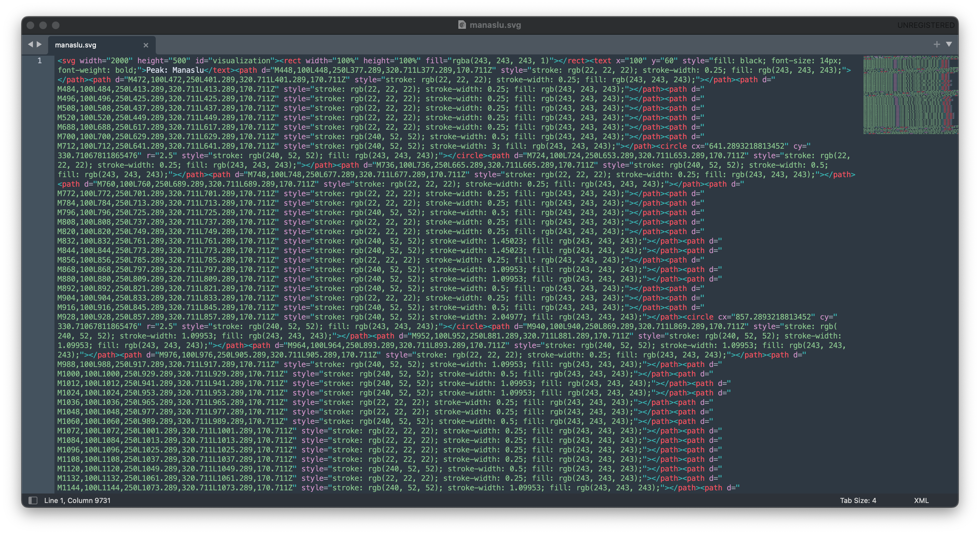Click the yellow minimize window button

point(43,25)
